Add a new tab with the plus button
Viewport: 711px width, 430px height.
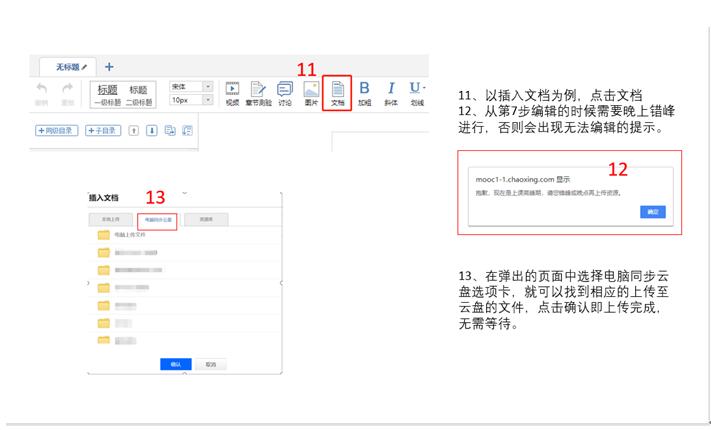[109, 66]
